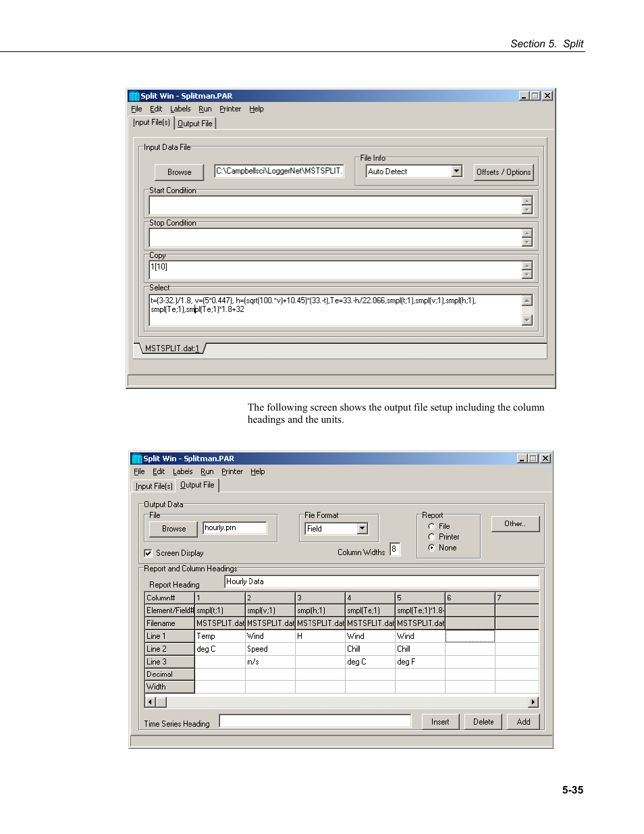Click Copy field scroll up arrow
Screen dimensions: 644x834
tap(527, 265)
